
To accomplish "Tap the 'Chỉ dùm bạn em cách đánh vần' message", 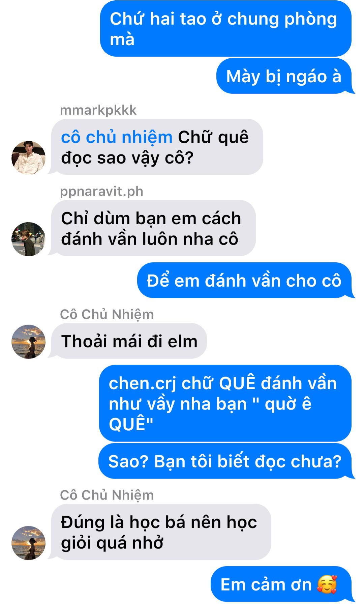I will [153, 228].
